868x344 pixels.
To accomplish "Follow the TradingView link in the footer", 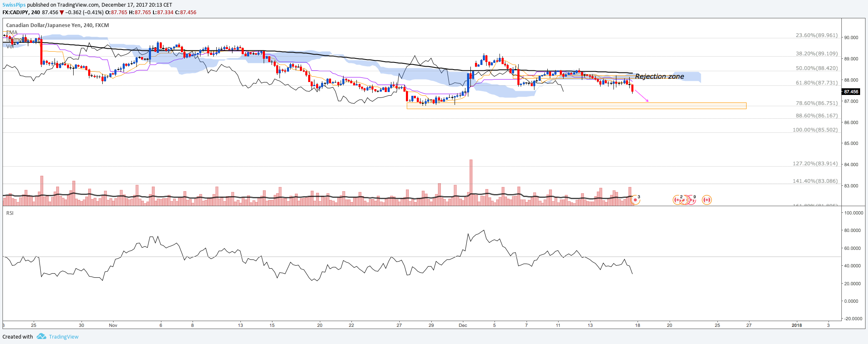I will [x=64, y=337].
